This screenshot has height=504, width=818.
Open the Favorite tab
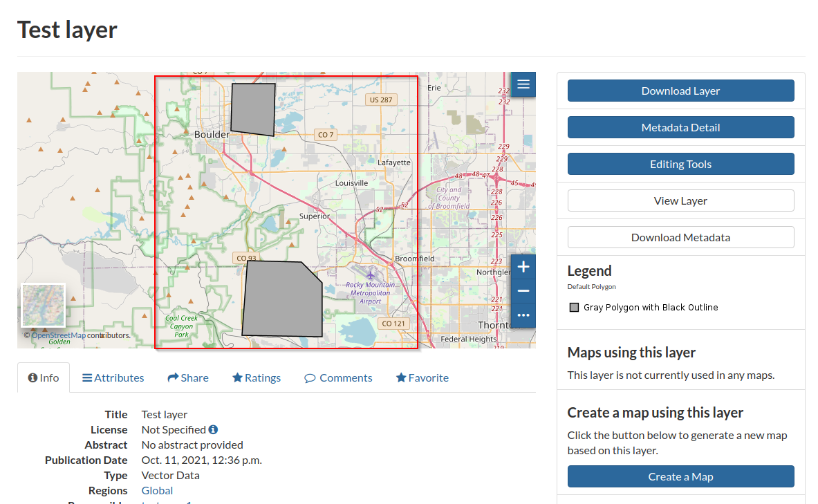click(422, 377)
